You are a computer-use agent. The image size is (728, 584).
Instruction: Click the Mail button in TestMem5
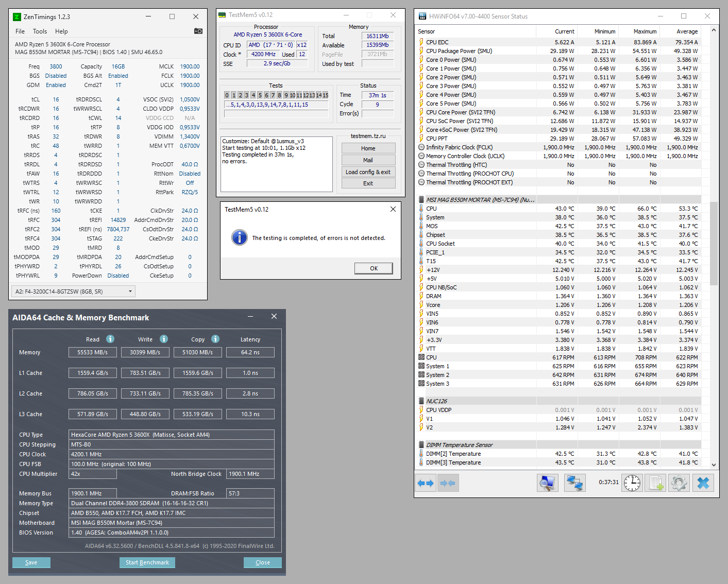coord(368,160)
